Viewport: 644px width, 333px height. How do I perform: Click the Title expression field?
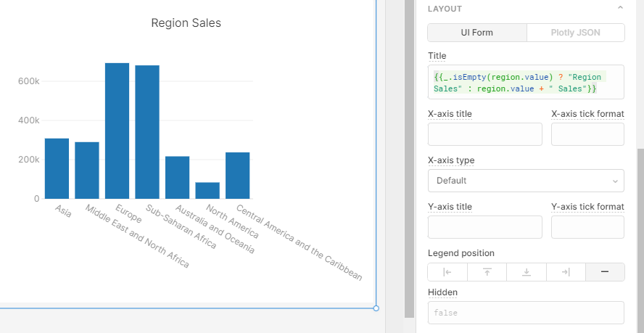point(526,82)
